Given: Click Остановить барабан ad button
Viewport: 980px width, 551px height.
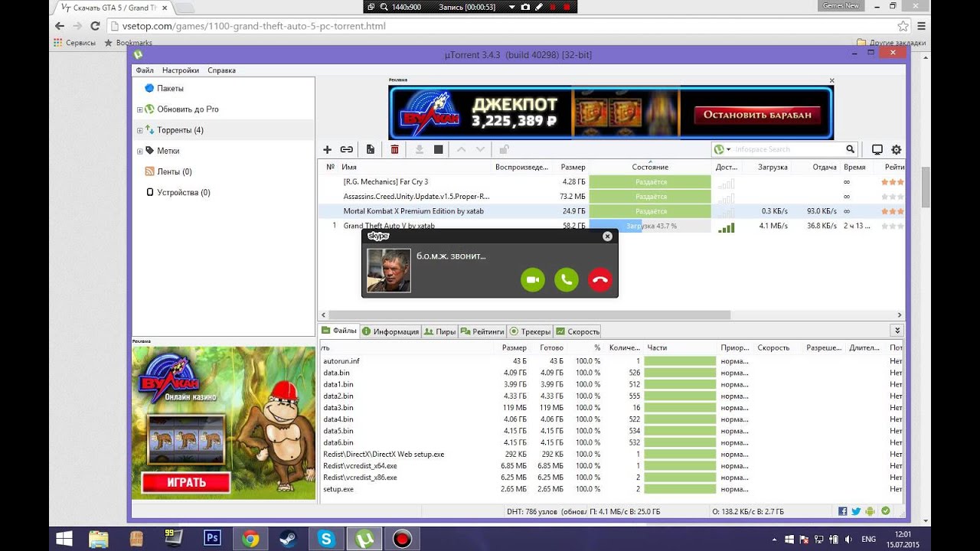Looking at the screenshot, I should 757,116.
